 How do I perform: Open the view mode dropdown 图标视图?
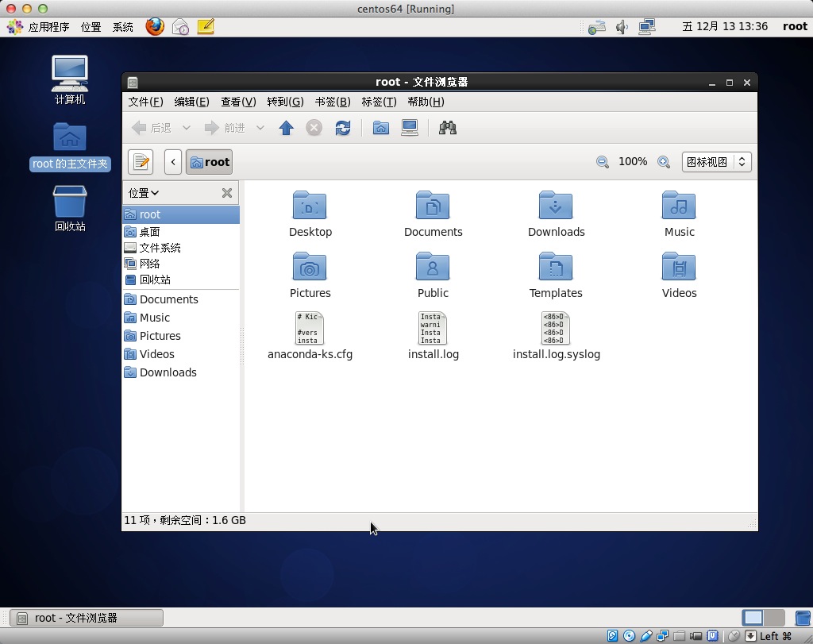coord(716,162)
